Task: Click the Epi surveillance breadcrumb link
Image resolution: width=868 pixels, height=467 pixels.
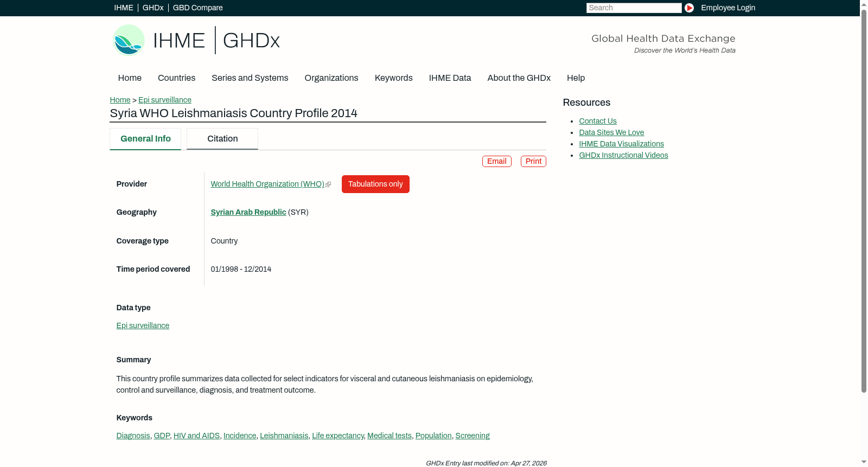Action: (165, 100)
